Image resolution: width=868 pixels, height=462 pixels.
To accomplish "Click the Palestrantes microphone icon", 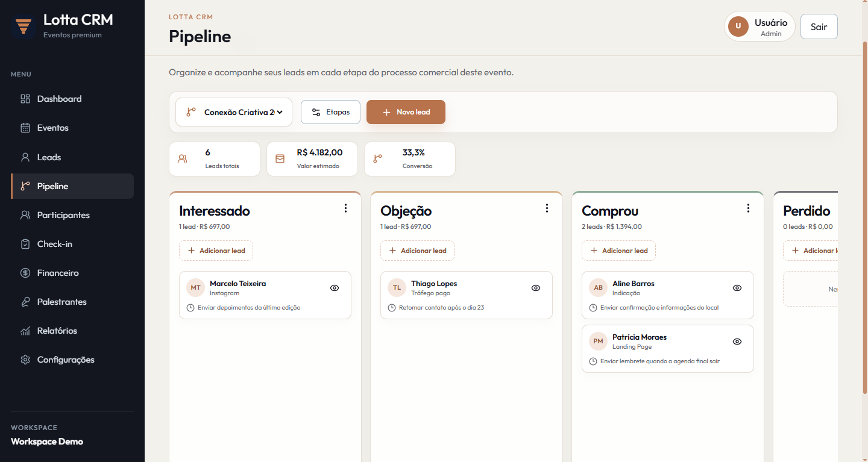I will click(x=25, y=302).
